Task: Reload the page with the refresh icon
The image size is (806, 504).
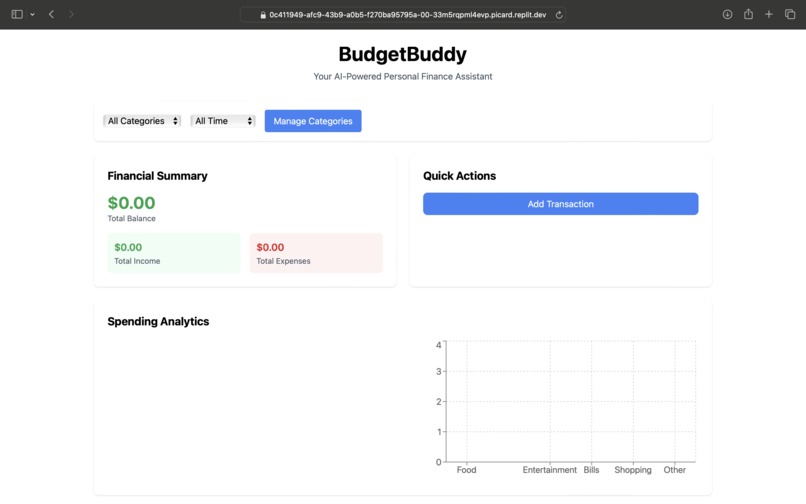Action: [559, 15]
